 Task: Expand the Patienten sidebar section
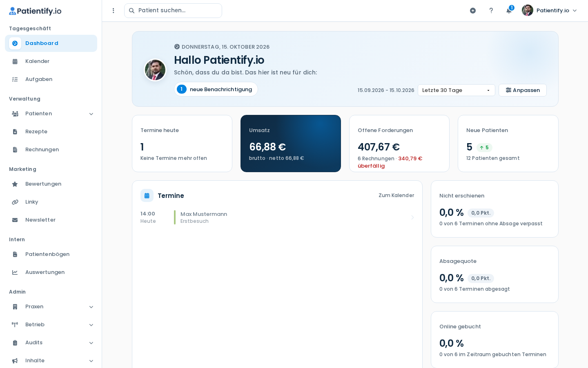point(51,114)
